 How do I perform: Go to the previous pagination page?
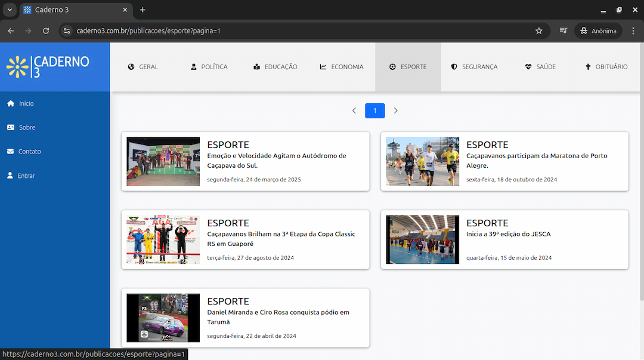point(354,110)
